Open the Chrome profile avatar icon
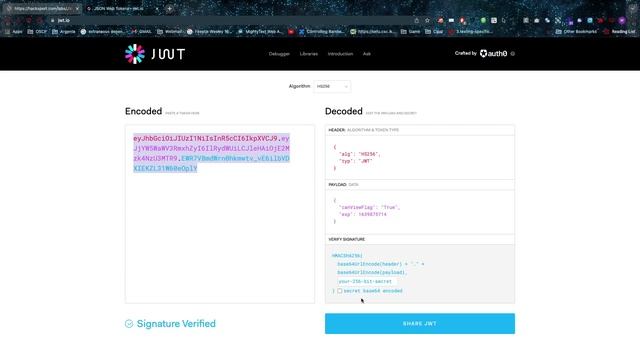 (x=622, y=20)
